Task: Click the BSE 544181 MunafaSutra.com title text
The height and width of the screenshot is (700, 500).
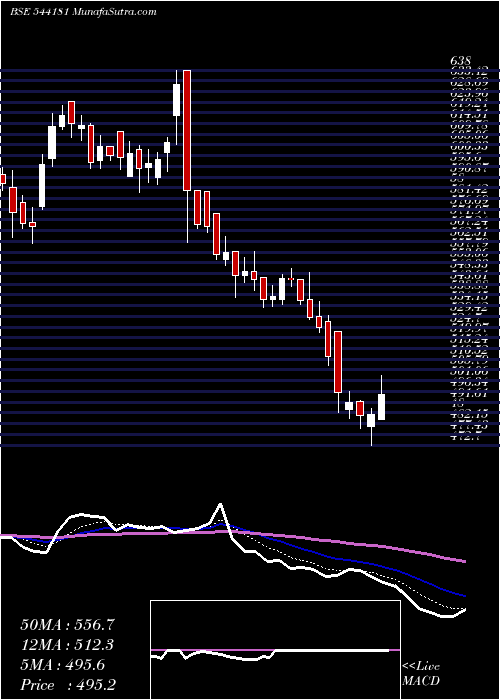Action: point(83,12)
